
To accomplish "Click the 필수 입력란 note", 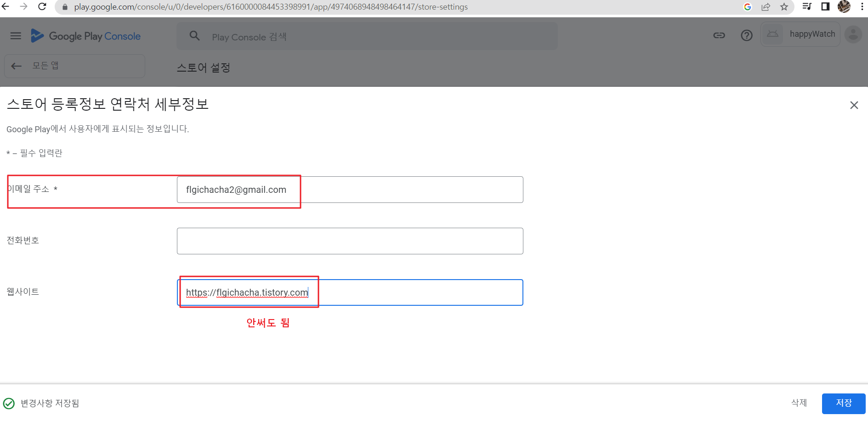I will [34, 153].
